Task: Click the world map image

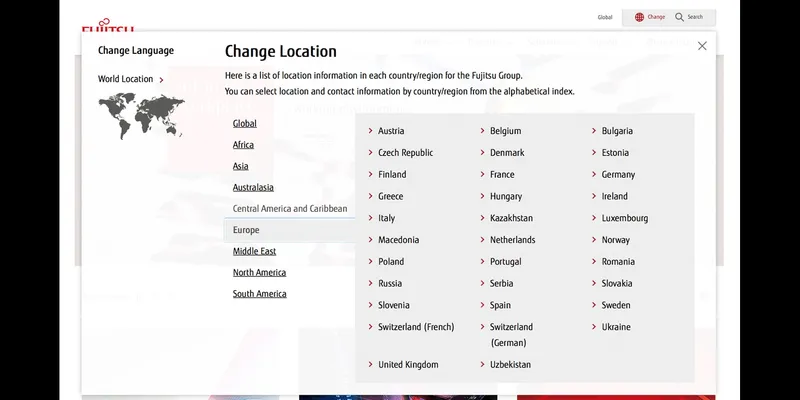Action: (x=141, y=115)
